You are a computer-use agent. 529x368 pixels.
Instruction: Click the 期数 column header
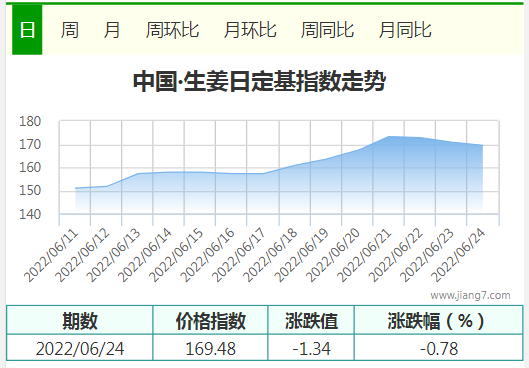tap(80, 320)
